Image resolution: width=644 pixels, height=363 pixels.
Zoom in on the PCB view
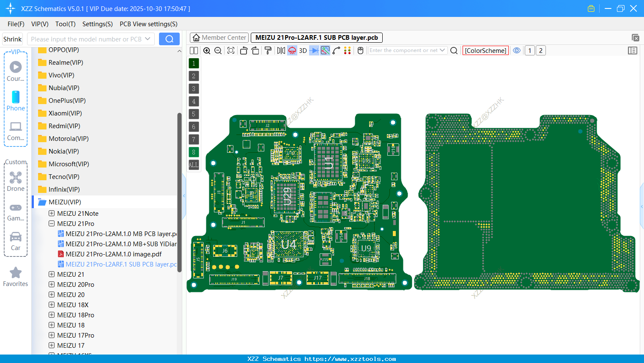[207, 50]
